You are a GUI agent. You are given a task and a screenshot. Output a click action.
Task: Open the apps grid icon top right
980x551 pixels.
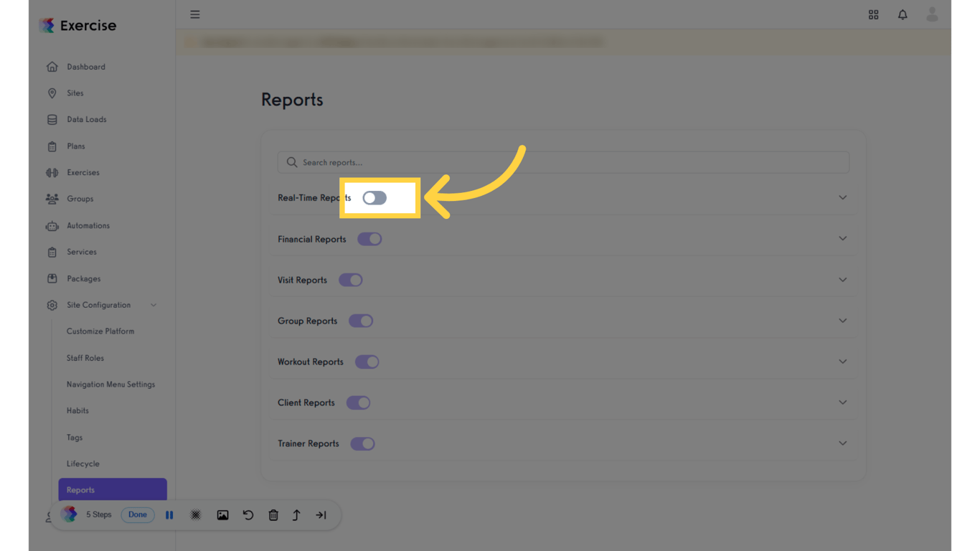873,14
